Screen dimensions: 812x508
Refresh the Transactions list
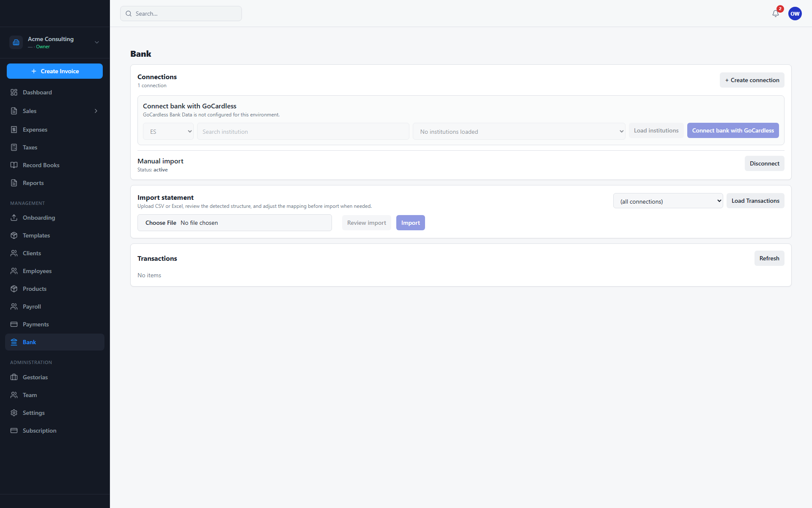click(x=769, y=258)
